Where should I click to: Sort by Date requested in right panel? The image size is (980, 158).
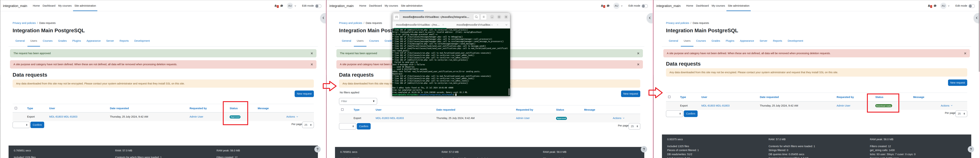[x=769, y=97]
